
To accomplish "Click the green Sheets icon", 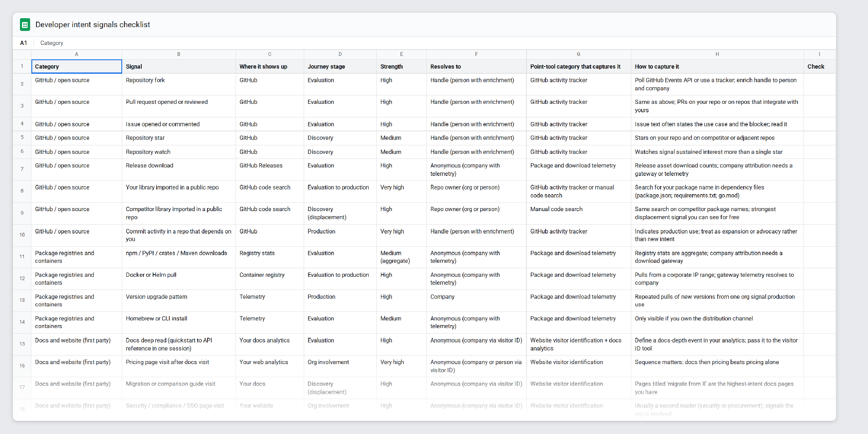I will [x=25, y=25].
